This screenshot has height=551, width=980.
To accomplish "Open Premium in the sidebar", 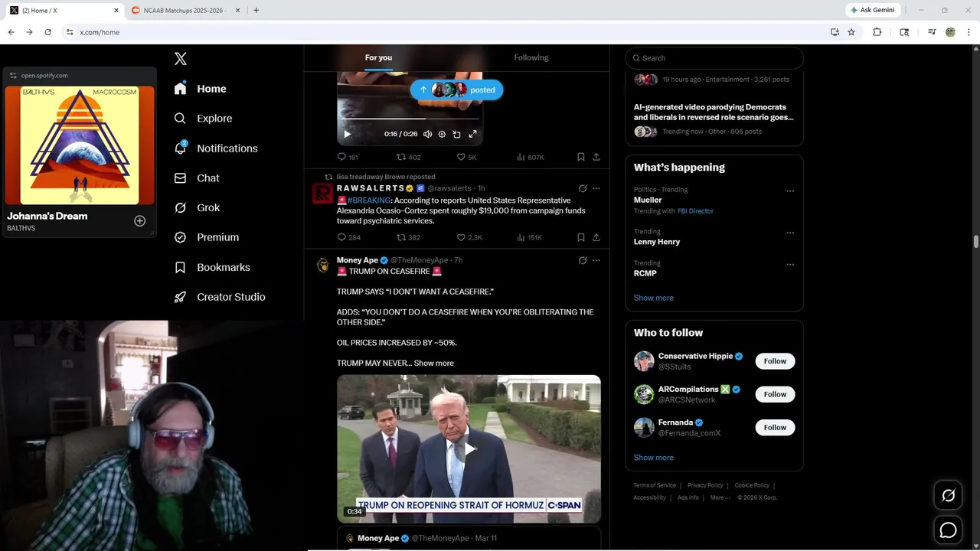I will [x=207, y=237].
